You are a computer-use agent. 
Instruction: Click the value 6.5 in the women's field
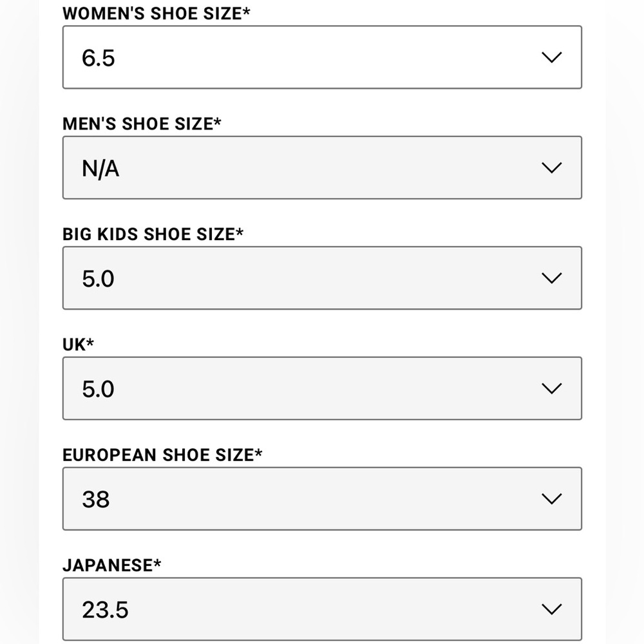click(98, 57)
